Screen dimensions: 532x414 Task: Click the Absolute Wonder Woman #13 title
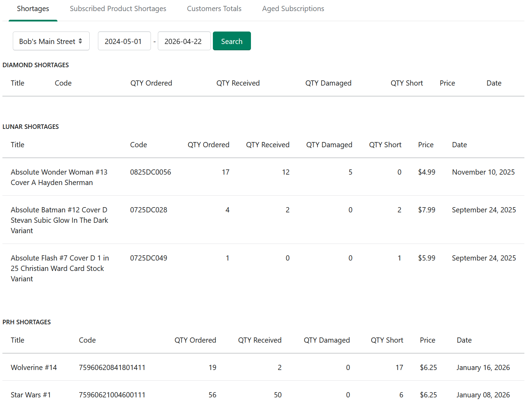point(59,177)
